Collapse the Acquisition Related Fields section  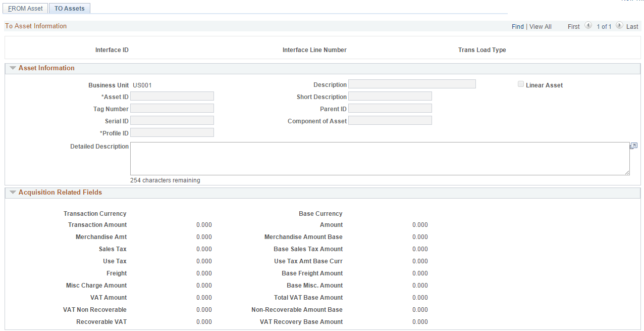(x=13, y=192)
